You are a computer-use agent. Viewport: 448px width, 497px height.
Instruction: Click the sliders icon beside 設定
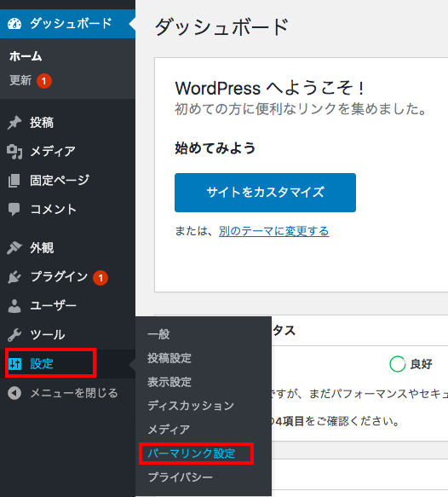click(x=14, y=364)
